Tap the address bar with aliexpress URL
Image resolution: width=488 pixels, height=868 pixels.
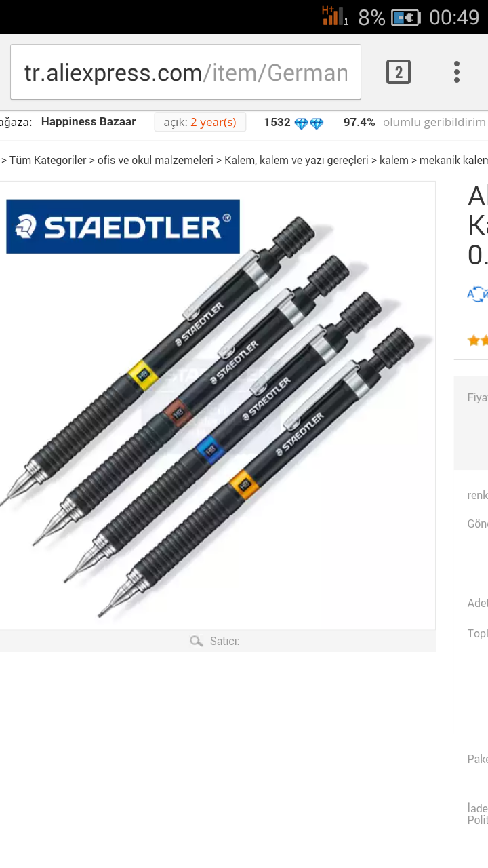point(186,72)
